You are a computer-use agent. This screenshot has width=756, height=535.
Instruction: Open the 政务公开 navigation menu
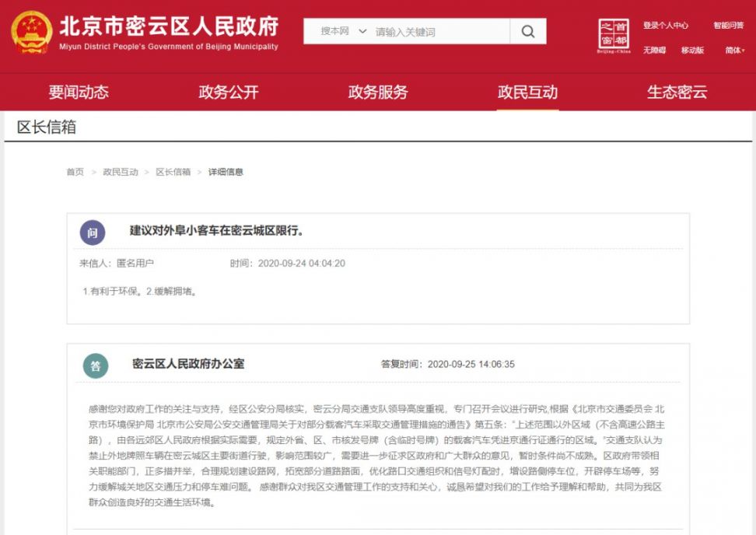(x=226, y=92)
